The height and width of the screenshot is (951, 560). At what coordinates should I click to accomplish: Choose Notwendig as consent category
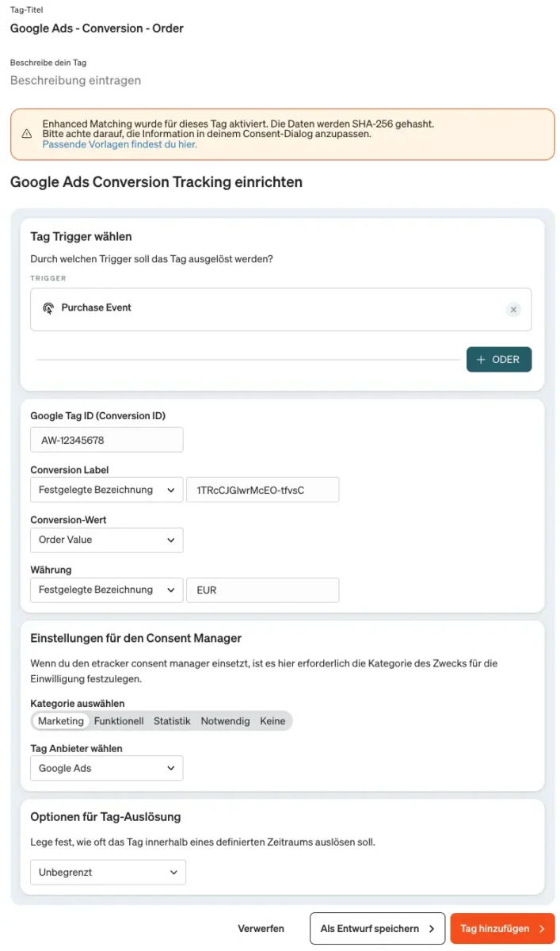225,721
